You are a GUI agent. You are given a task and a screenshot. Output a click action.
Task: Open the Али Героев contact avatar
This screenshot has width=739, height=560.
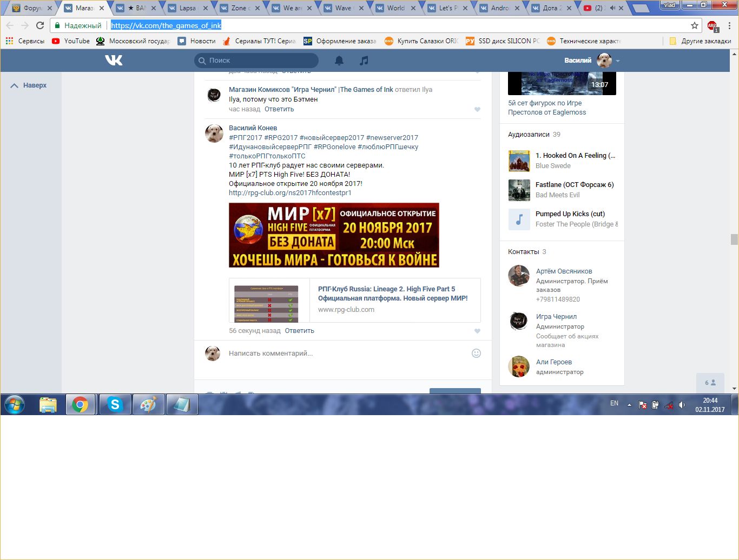519,366
